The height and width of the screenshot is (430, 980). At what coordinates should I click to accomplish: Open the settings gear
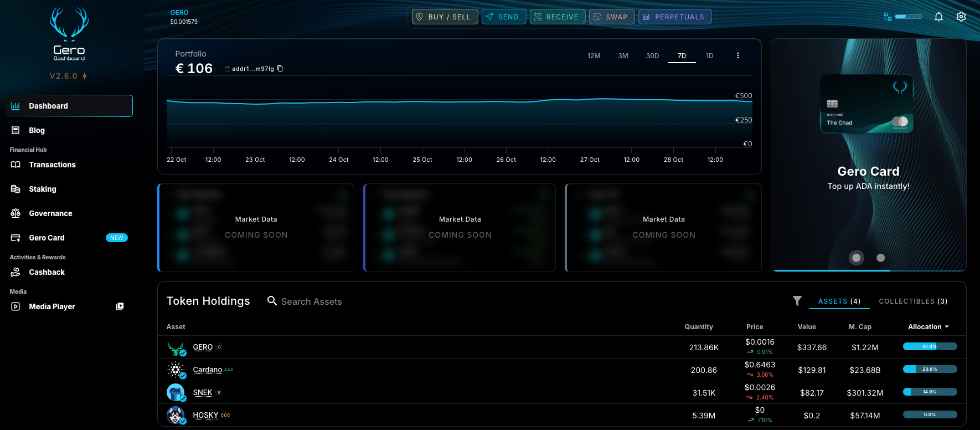pyautogui.click(x=961, y=17)
